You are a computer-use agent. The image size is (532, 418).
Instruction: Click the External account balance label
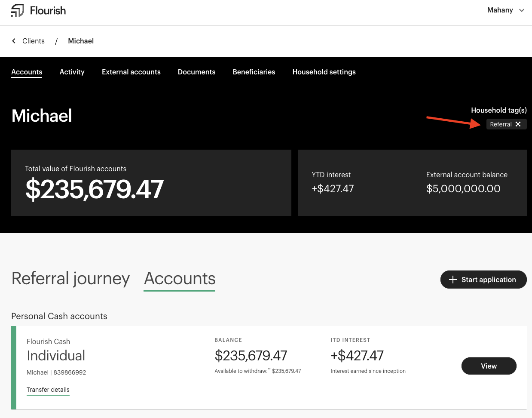[467, 175]
